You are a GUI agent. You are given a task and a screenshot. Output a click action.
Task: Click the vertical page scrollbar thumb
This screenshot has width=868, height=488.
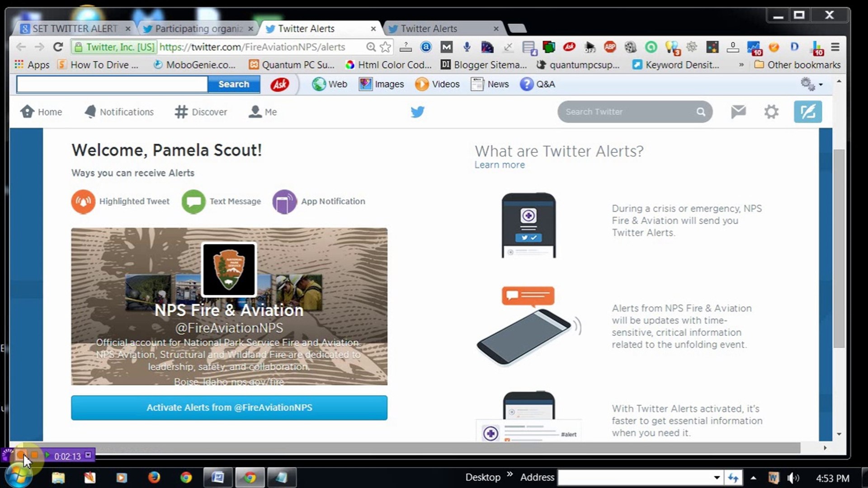[839, 249]
